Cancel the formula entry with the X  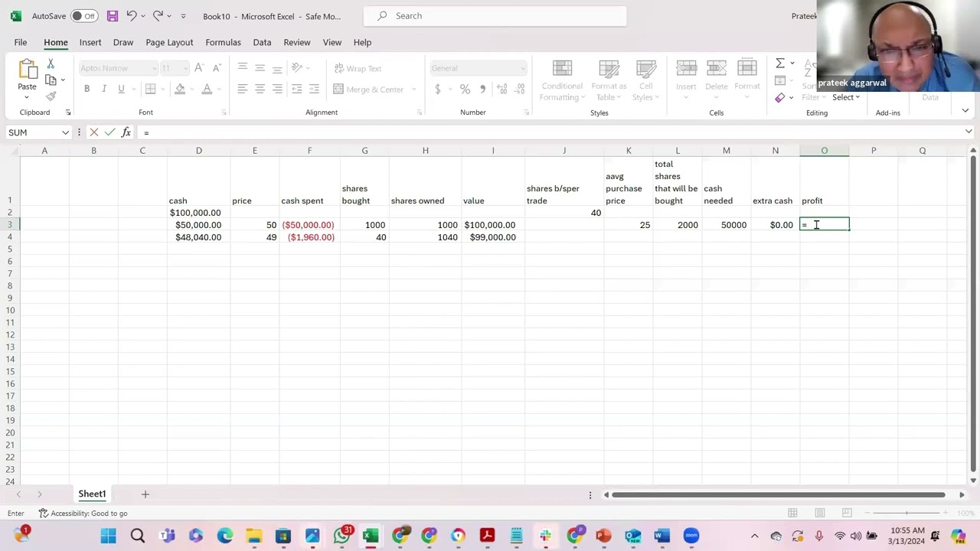pyautogui.click(x=93, y=132)
